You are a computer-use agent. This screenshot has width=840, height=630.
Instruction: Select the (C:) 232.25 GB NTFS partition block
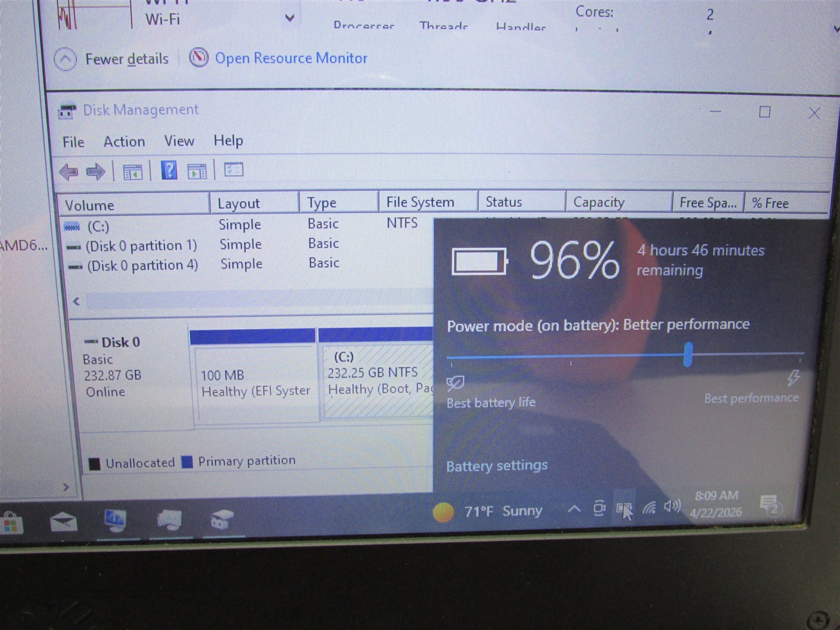pyautogui.click(x=377, y=373)
